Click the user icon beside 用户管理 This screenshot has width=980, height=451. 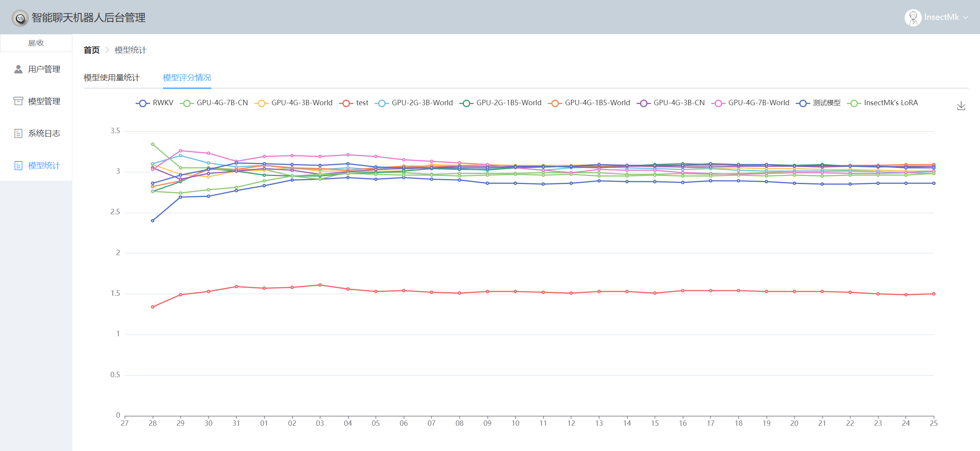pyautogui.click(x=18, y=69)
